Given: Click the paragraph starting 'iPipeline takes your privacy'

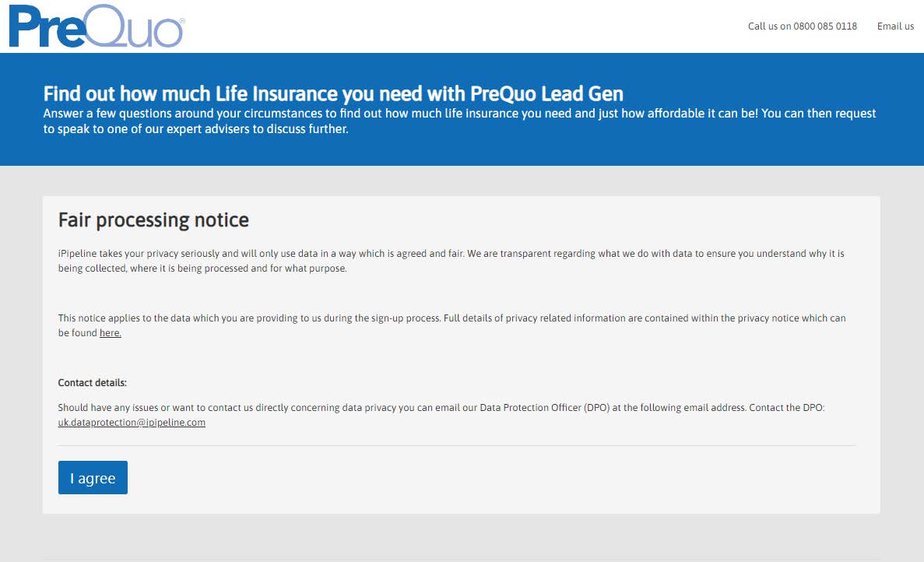Looking at the screenshot, I should [451, 261].
